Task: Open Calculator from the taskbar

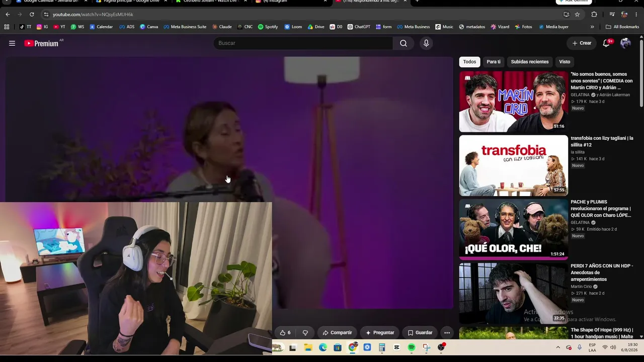Action: tap(382, 347)
